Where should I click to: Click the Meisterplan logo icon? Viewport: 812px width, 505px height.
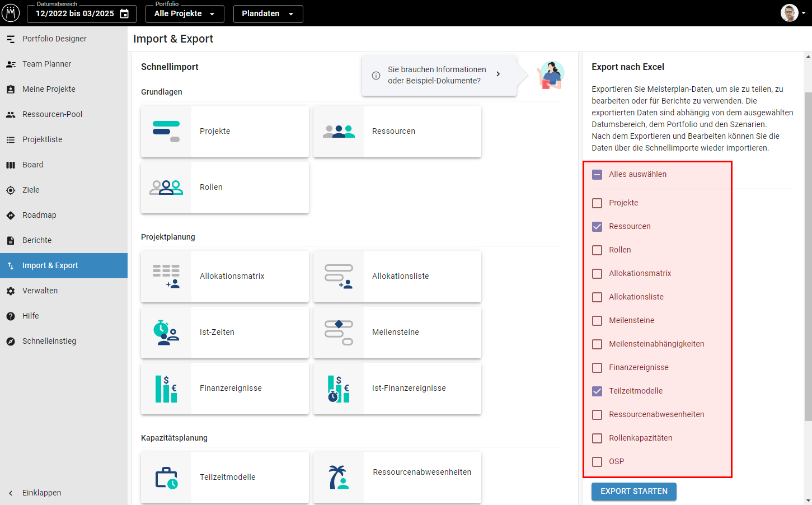click(x=11, y=13)
